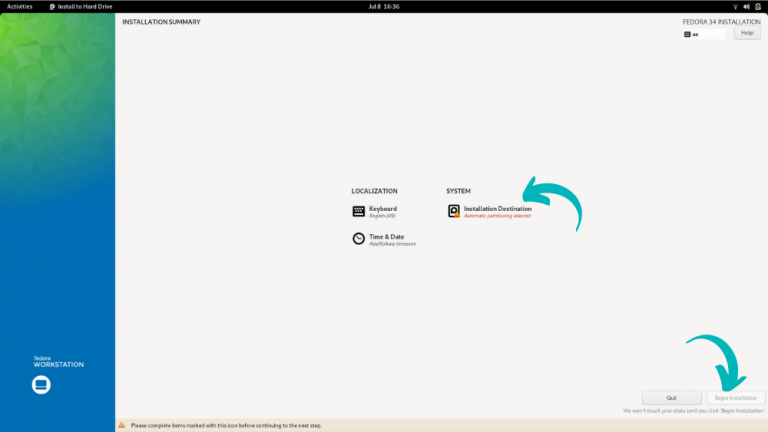Open Installation Destination settings

[x=489, y=212]
